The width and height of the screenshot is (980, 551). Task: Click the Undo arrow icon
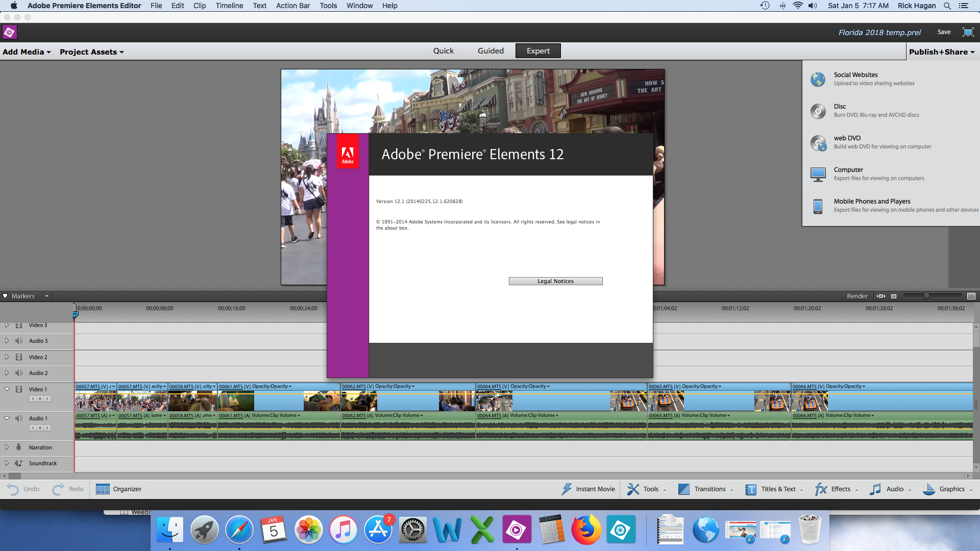[x=13, y=489]
